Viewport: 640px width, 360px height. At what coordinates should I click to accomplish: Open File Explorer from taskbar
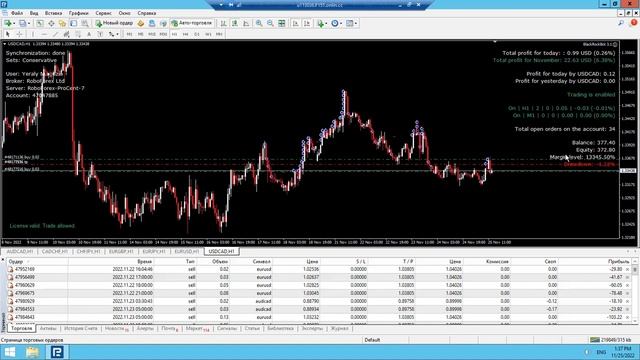click(x=33, y=352)
